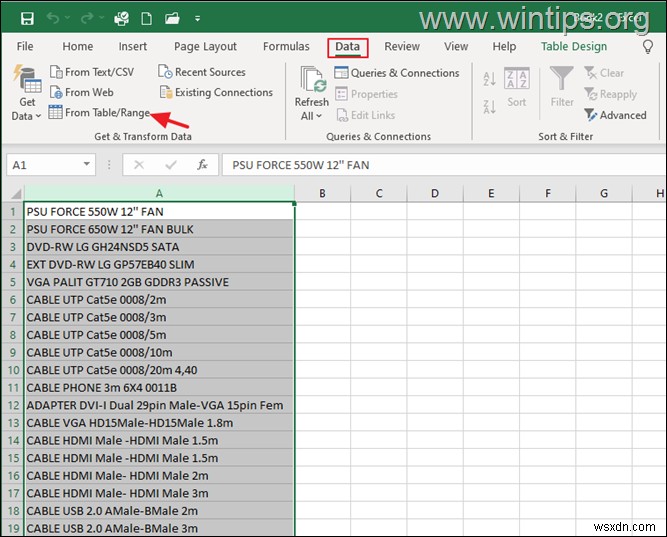Image resolution: width=667 pixels, height=537 pixels.
Task: Click cell 'CABLE PHONE 3m 6X4 0011B'
Action: pyautogui.click(x=159, y=388)
